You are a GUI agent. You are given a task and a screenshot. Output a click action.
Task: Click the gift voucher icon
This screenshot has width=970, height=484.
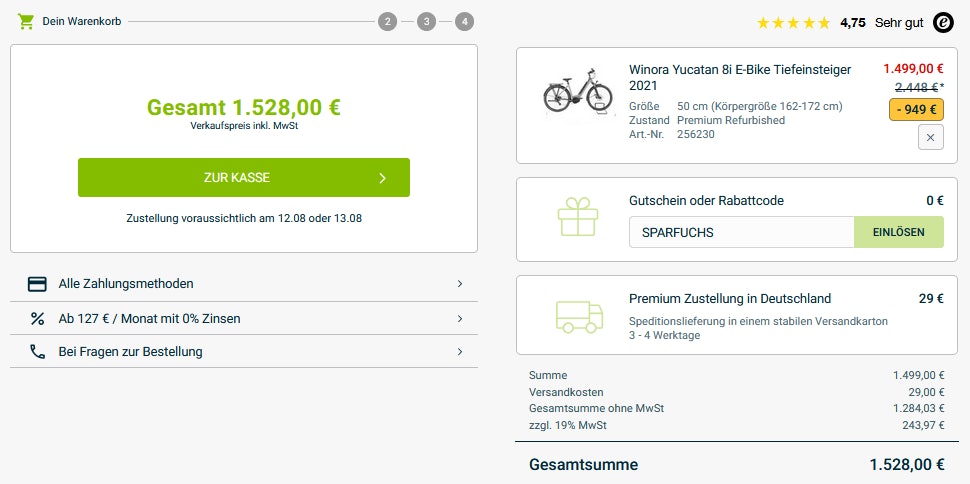click(x=578, y=217)
